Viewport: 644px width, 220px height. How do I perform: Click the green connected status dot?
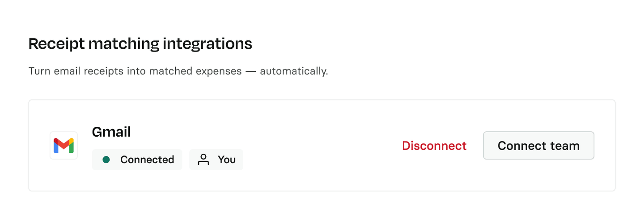tap(106, 160)
